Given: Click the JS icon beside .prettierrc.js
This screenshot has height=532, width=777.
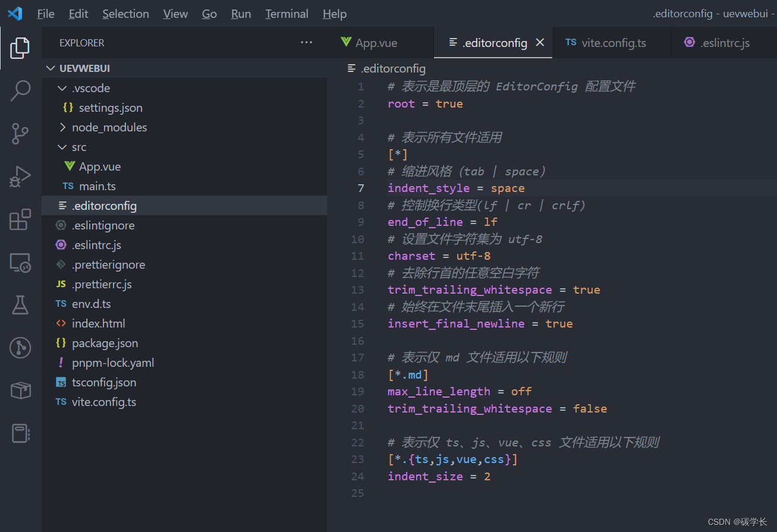Looking at the screenshot, I should [61, 284].
